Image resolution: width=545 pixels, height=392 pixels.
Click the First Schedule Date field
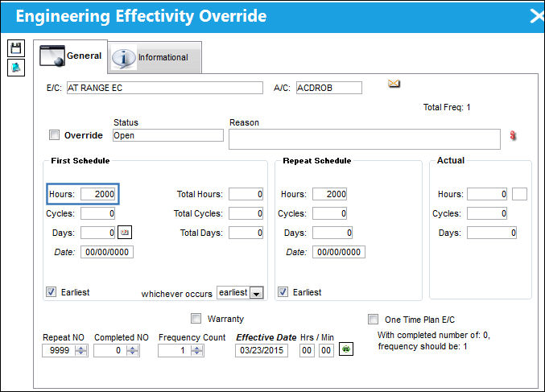point(107,252)
